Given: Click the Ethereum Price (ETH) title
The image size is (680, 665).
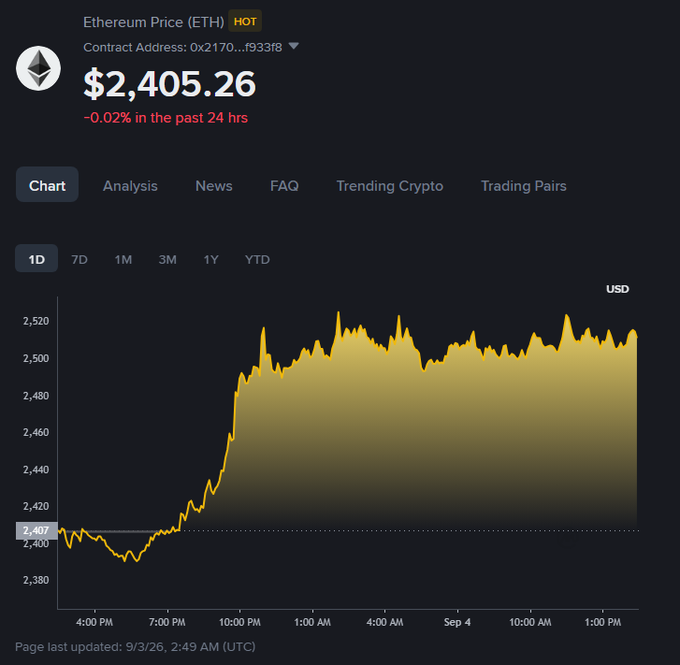Looking at the screenshot, I should pyautogui.click(x=154, y=22).
